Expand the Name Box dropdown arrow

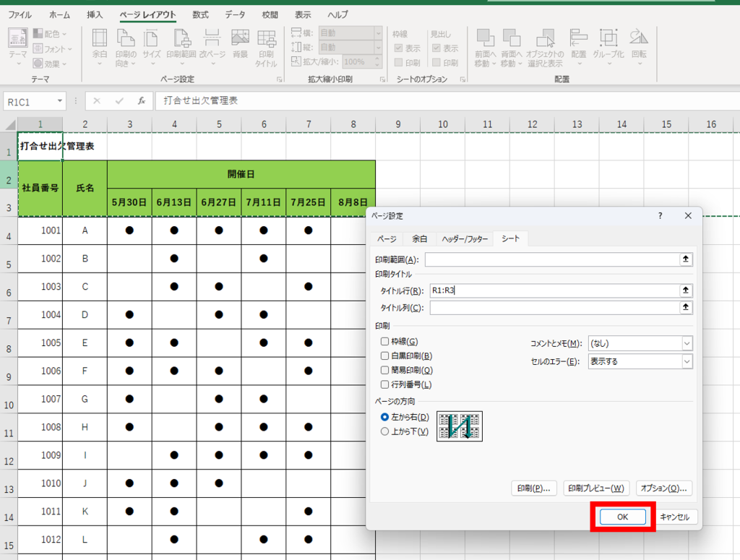click(x=59, y=101)
